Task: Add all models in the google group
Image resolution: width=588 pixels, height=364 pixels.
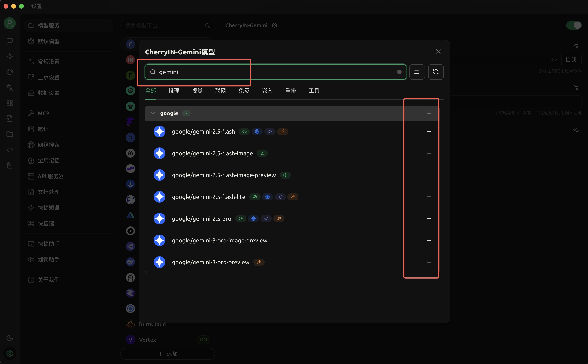Action: coord(429,113)
